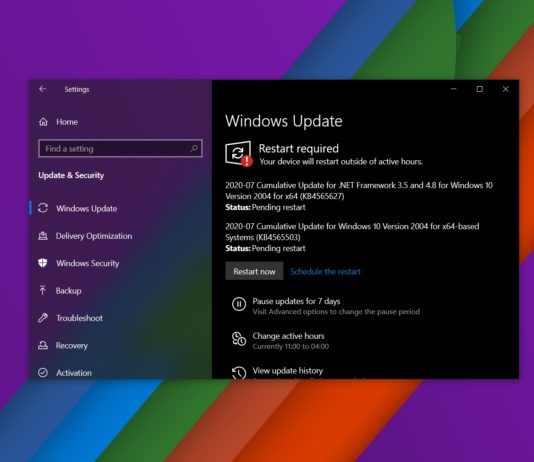The height and width of the screenshot is (462, 534).
Task: Minimize the Settings window
Action: [454, 89]
